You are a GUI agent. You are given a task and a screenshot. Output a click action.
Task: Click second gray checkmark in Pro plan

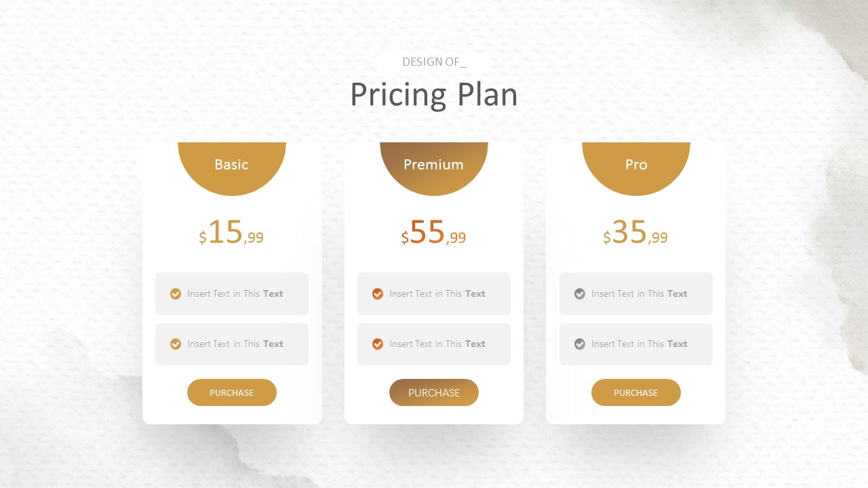[x=580, y=344]
